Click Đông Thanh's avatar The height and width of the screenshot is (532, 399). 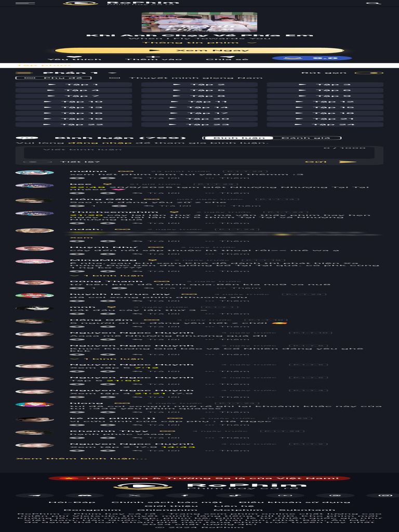tap(35, 283)
